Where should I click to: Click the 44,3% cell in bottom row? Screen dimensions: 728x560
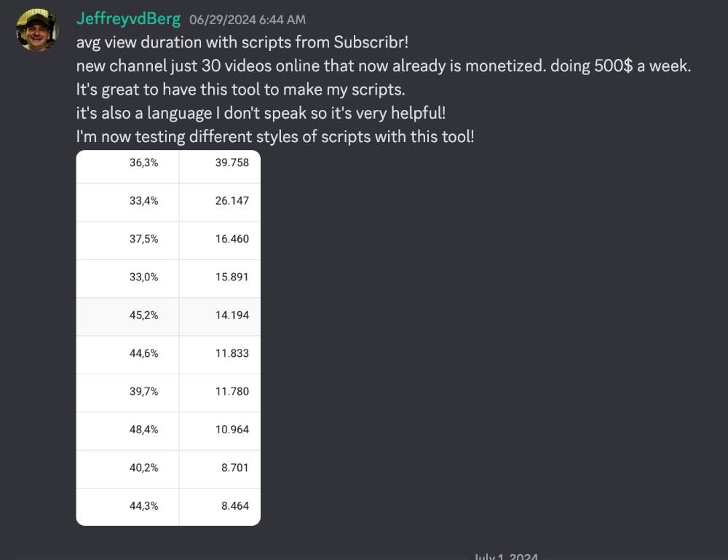(x=144, y=505)
